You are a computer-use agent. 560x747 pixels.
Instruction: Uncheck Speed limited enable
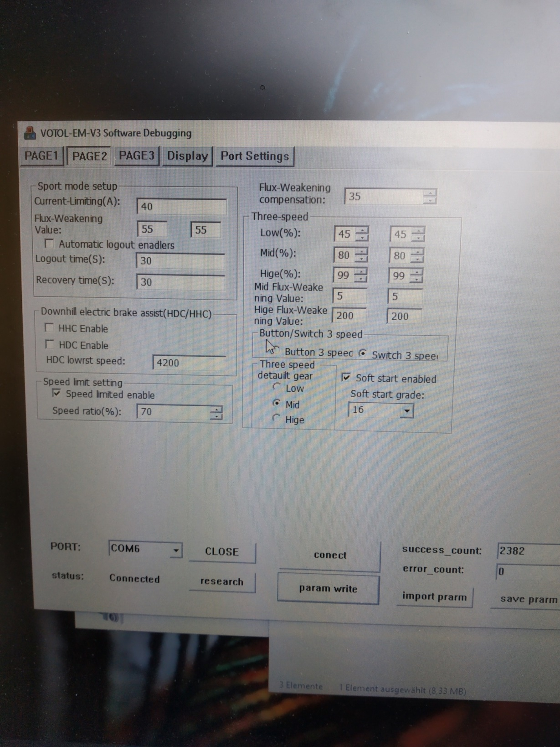click(x=57, y=393)
